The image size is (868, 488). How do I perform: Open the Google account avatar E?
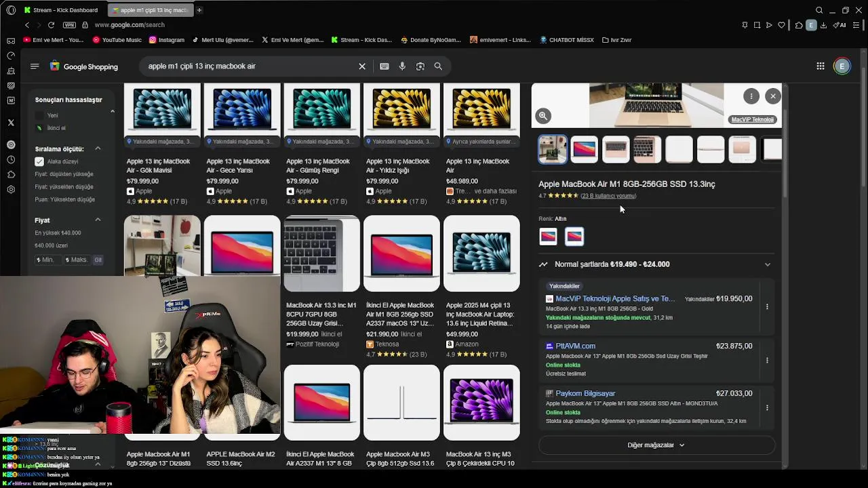click(x=842, y=66)
